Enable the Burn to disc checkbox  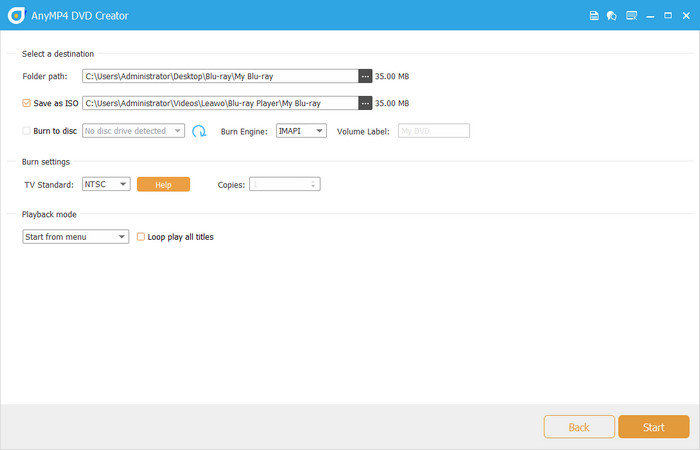(27, 131)
